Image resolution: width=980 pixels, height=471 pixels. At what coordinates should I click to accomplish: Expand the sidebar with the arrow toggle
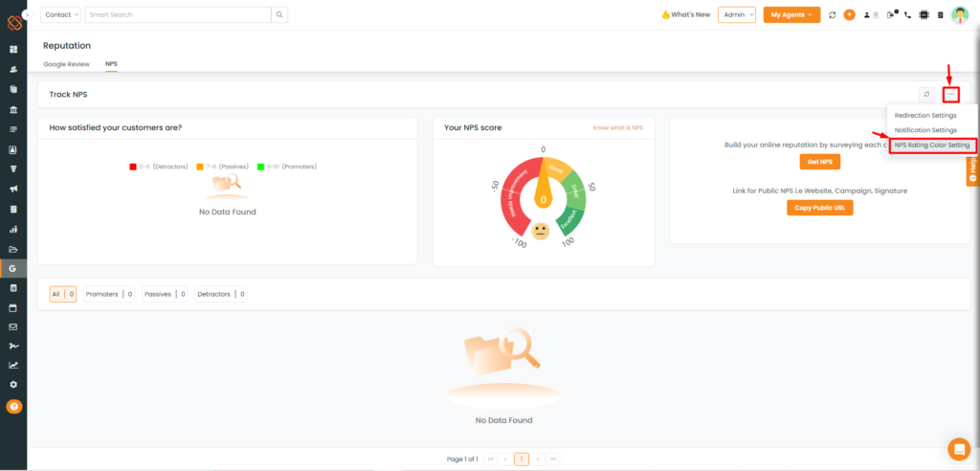click(x=26, y=13)
